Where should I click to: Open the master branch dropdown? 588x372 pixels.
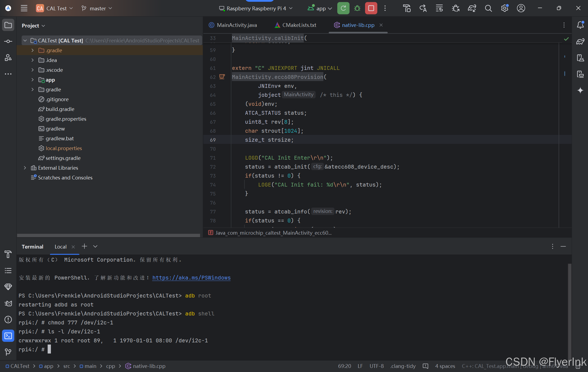(97, 8)
